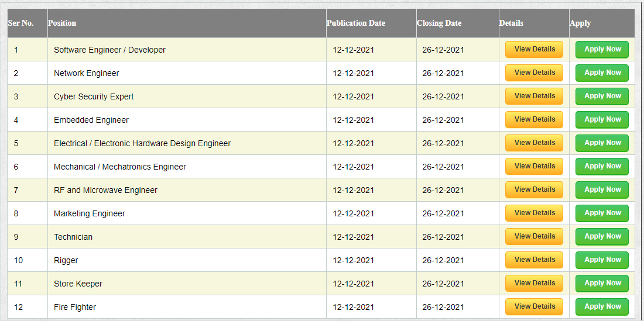The height and width of the screenshot is (321, 644).
Task: View details for Network Engineer position
Action: pyautogui.click(x=534, y=73)
